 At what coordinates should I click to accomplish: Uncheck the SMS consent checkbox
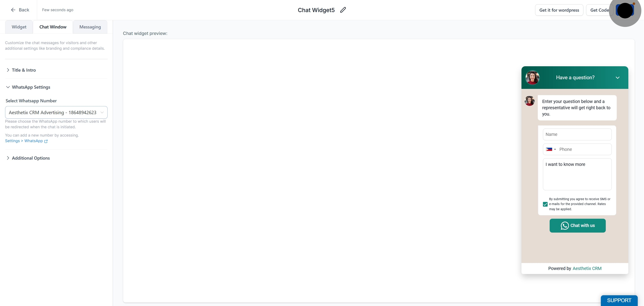tap(545, 204)
